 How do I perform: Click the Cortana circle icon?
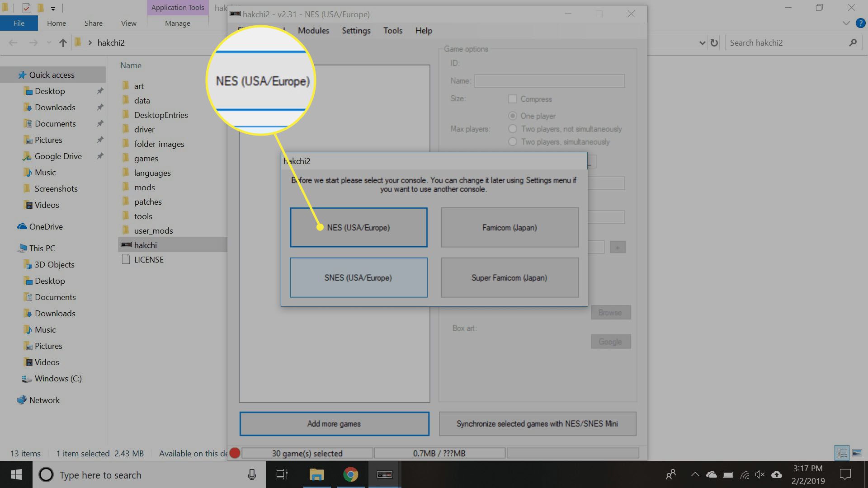click(x=46, y=474)
